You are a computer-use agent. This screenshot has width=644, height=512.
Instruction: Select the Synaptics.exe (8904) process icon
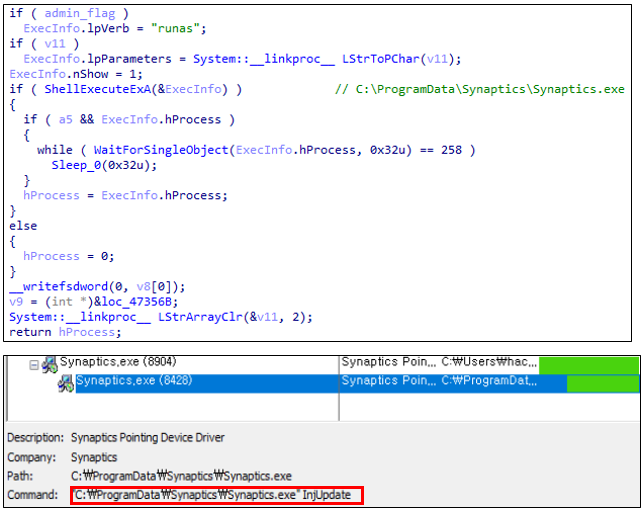[x=50, y=365]
